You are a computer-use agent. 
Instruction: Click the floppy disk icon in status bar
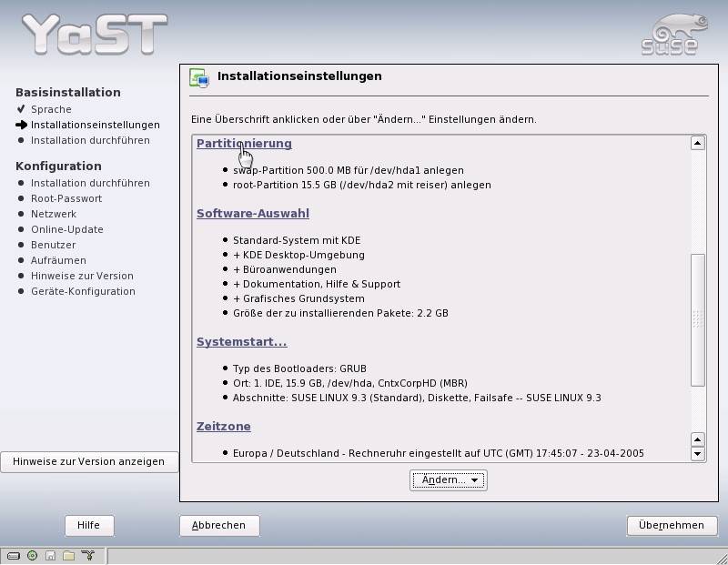point(50,556)
